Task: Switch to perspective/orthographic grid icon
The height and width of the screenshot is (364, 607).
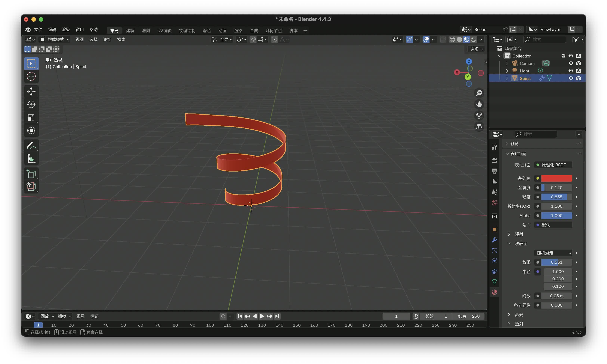Action: click(x=479, y=127)
